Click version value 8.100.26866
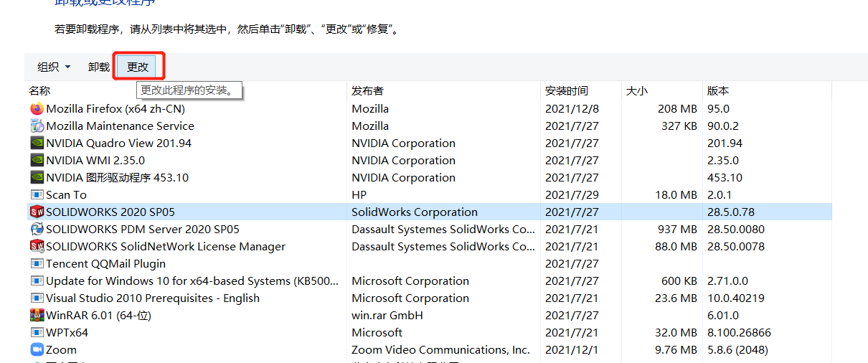 pos(739,333)
